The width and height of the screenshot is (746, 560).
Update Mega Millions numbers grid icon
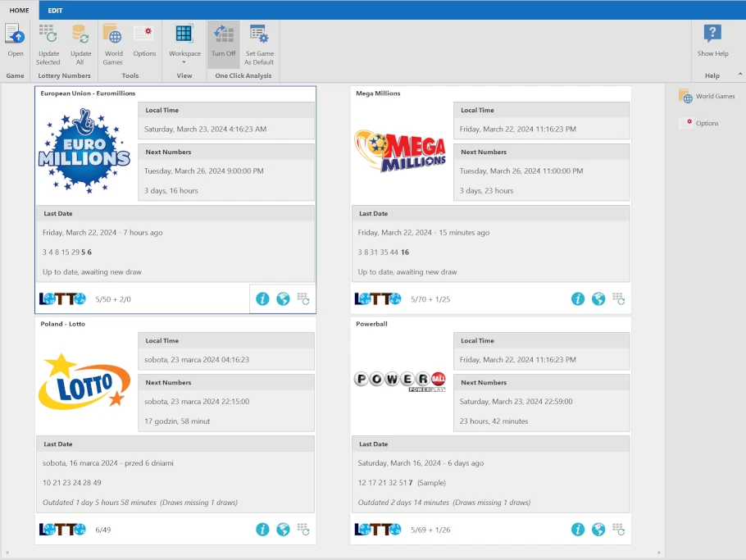(x=618, y=298)
